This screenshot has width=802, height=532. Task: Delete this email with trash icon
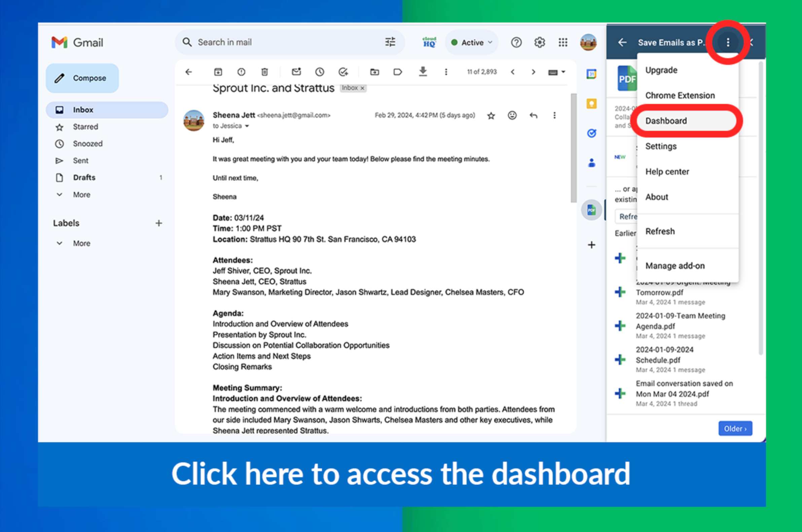pos(264,72)
